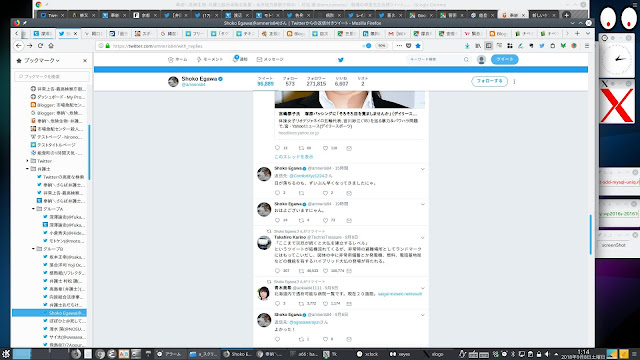The width and height of the screenshot is (640, 360).
Task: Open メッセージ in Twitter navigation
Action: [x=270, y=60]
